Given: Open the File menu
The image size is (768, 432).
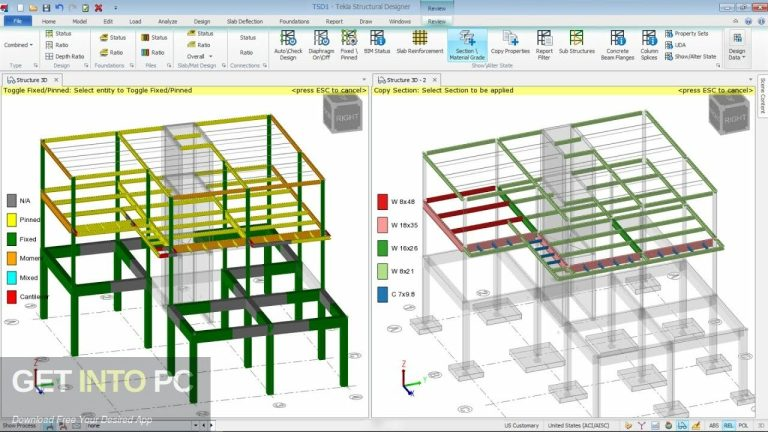Looking at the screenshot, I should pos(18,21).
